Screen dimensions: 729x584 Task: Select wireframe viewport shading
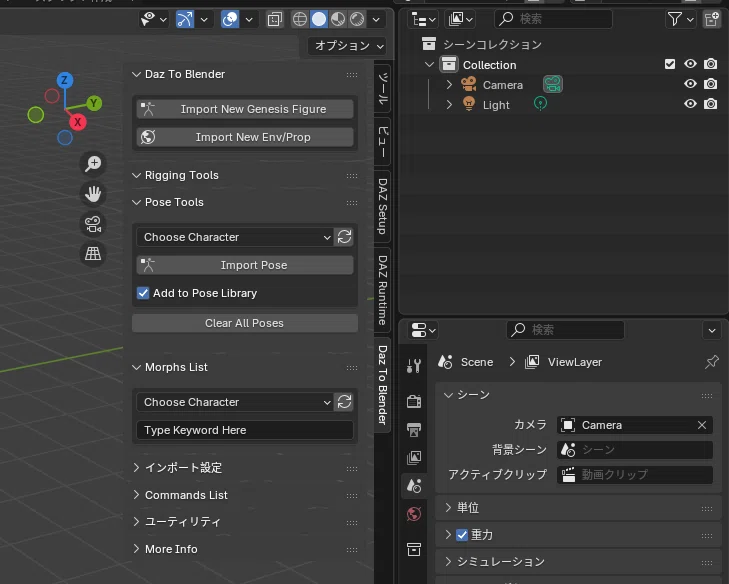tap(300, 19)
